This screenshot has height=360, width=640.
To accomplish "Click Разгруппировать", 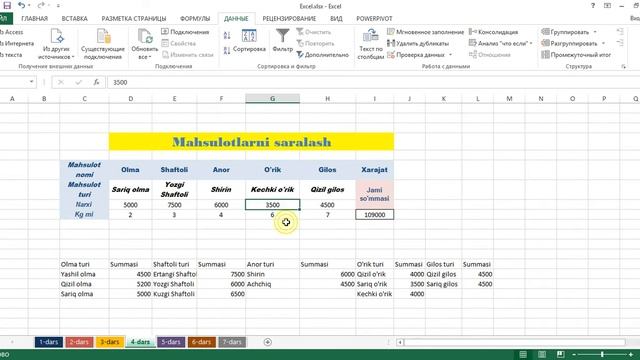I will (x=569, y=43).
